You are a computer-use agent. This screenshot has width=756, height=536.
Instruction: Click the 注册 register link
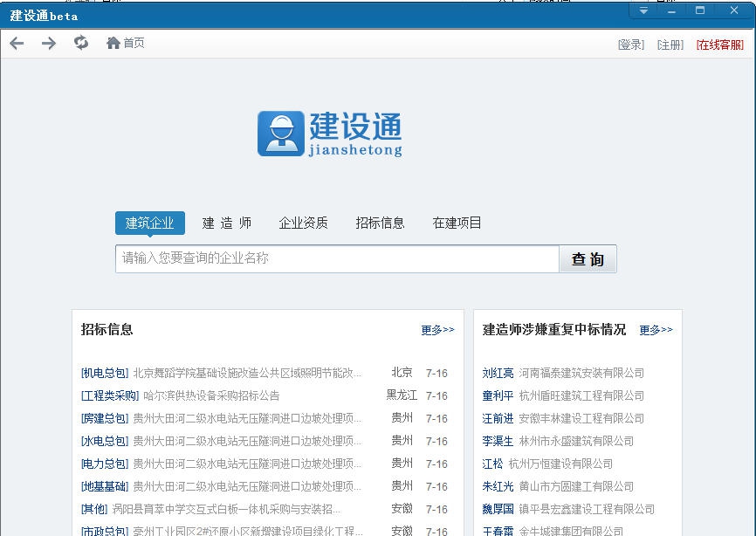[x=670, y=45]
